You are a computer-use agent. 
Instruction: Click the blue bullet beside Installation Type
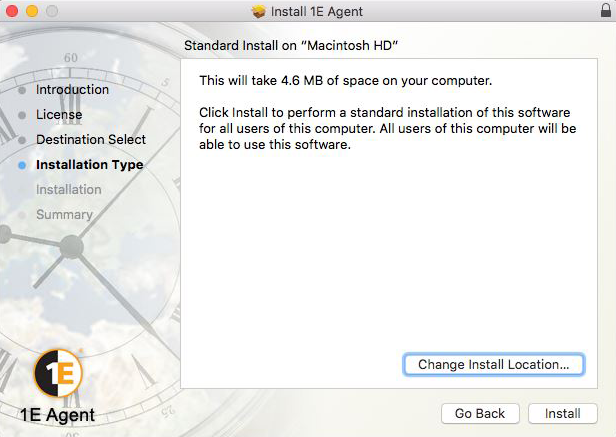[x=22, y=165]
